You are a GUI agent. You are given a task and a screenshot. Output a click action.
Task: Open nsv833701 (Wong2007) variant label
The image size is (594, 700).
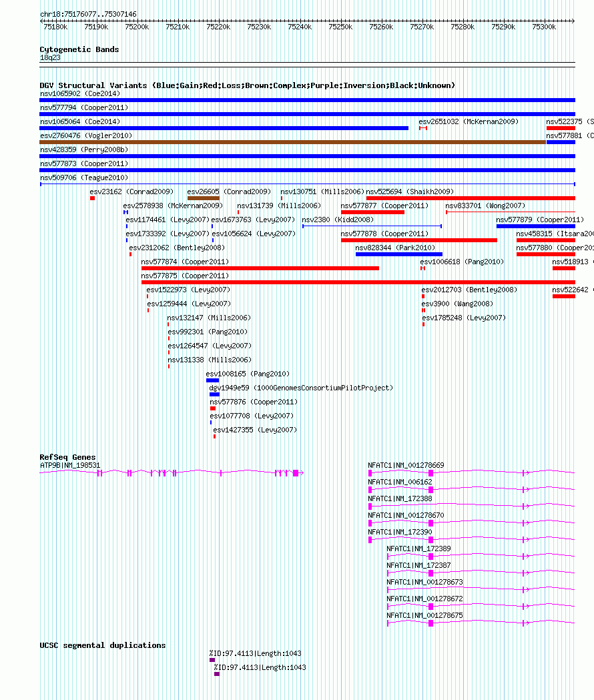(485, 206)
